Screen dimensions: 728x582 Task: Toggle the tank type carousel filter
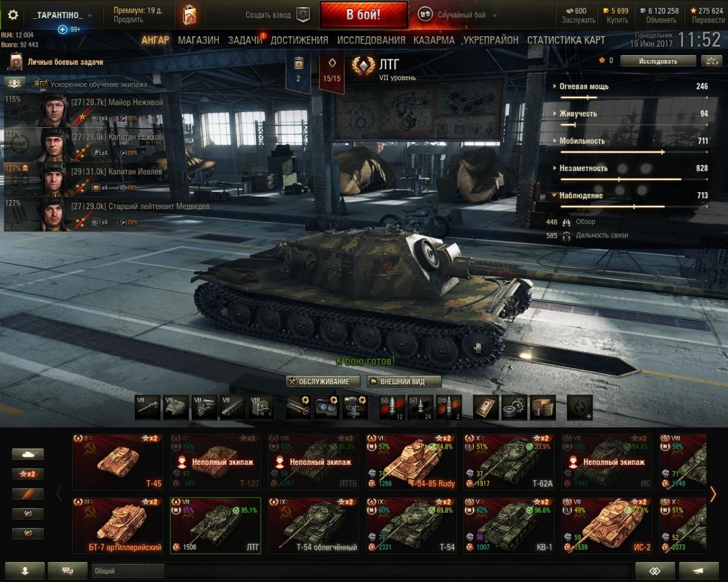point(28,454)
